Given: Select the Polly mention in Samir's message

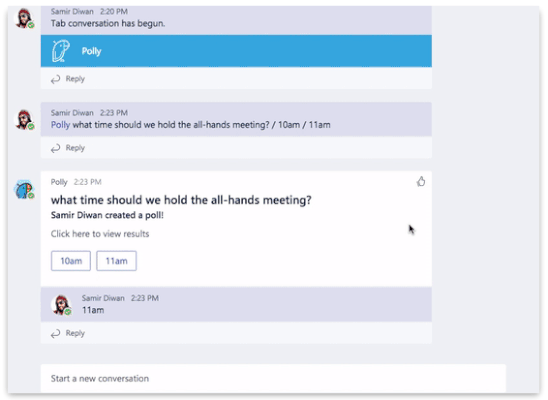Looking at the screenshot, I should pyautogui.click(x=60, y=125).
